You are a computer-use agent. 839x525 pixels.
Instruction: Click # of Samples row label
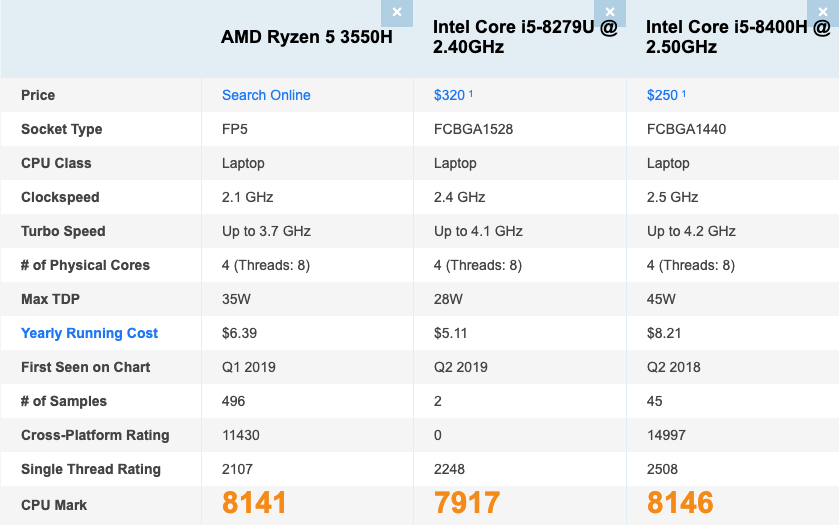point(64,401)
